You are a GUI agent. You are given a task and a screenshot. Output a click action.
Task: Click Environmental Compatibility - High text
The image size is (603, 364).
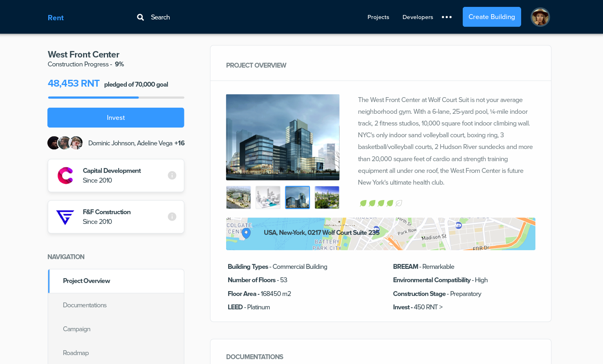click(x=440, y=280)
